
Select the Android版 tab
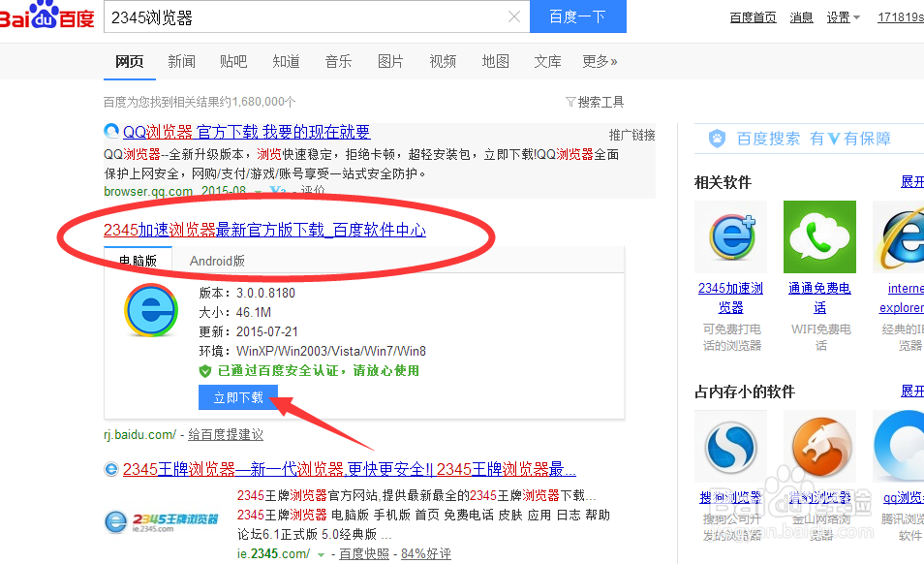[217, 261]
